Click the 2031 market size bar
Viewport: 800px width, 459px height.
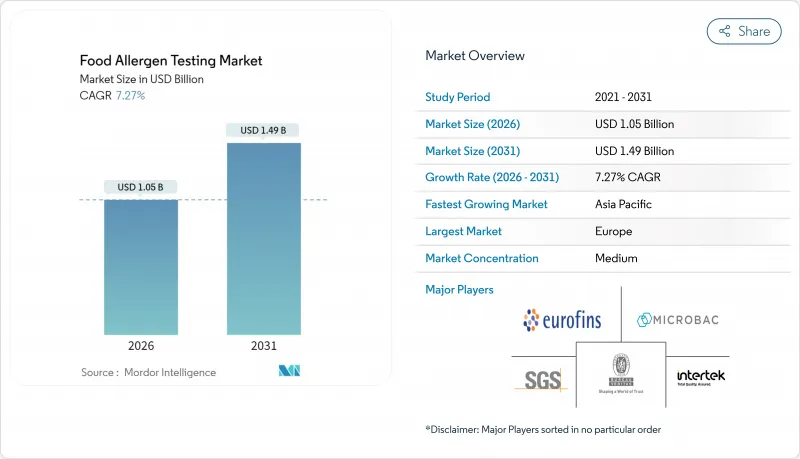coord(263,238)
